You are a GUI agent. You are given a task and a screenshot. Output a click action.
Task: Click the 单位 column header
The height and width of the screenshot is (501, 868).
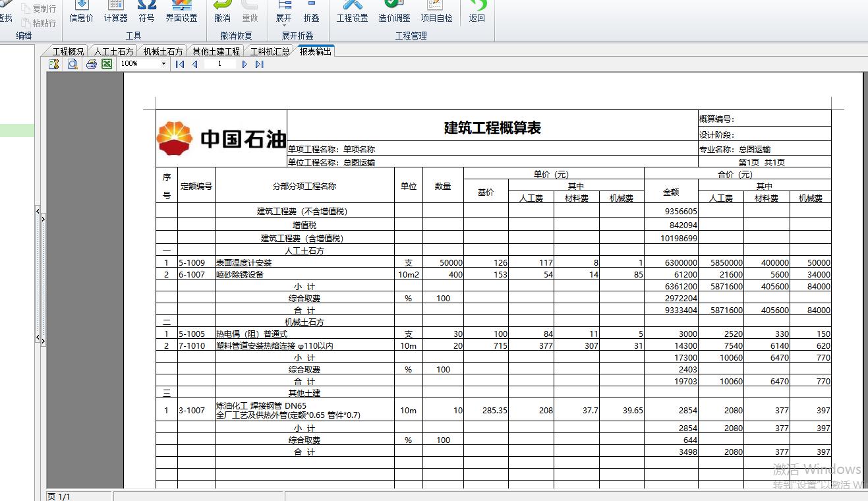(x=409, y=186)
